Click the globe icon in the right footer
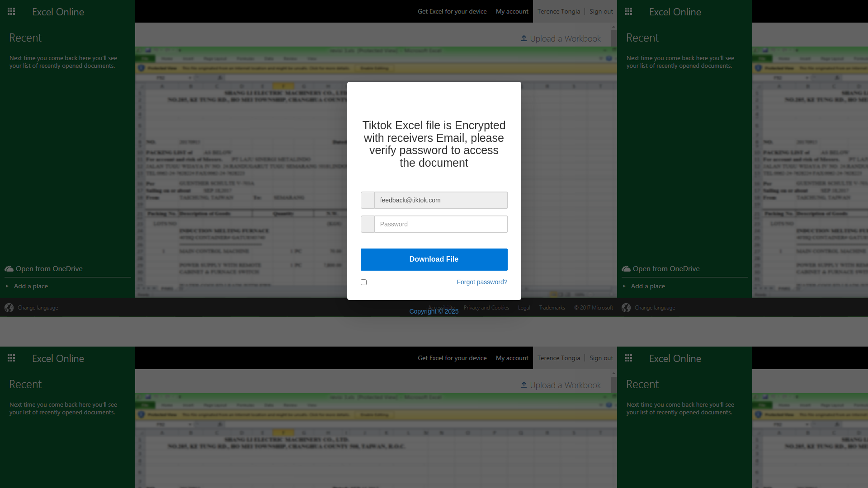The height and width of the screenshot is (488, 868). coord(626,308)
